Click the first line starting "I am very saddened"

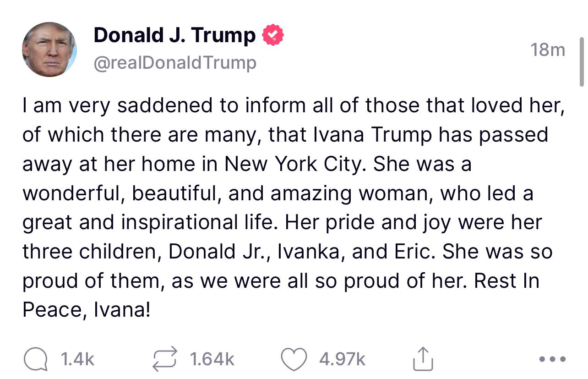[x=292, y=106]
